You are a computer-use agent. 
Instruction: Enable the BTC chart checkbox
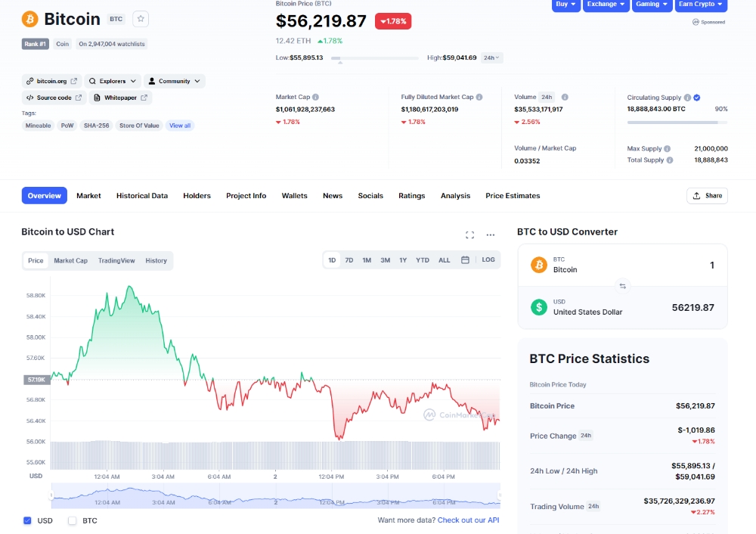(x=73, y=520)
